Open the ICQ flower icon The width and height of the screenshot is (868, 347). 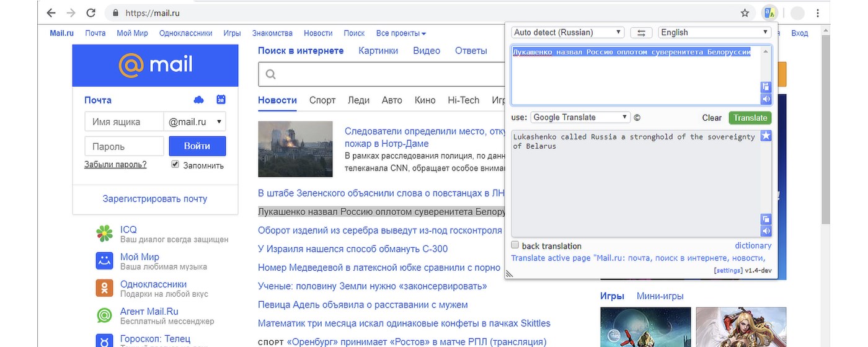[x=104, y=234]
